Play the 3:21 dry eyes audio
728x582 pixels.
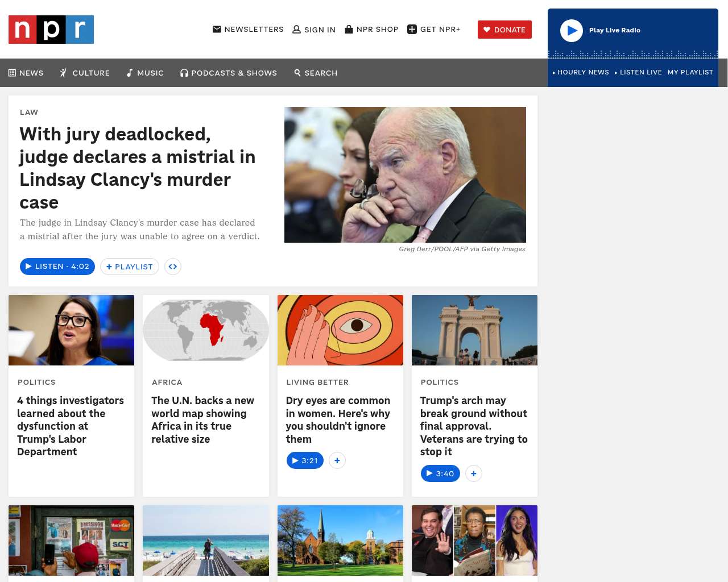[305, 460]
